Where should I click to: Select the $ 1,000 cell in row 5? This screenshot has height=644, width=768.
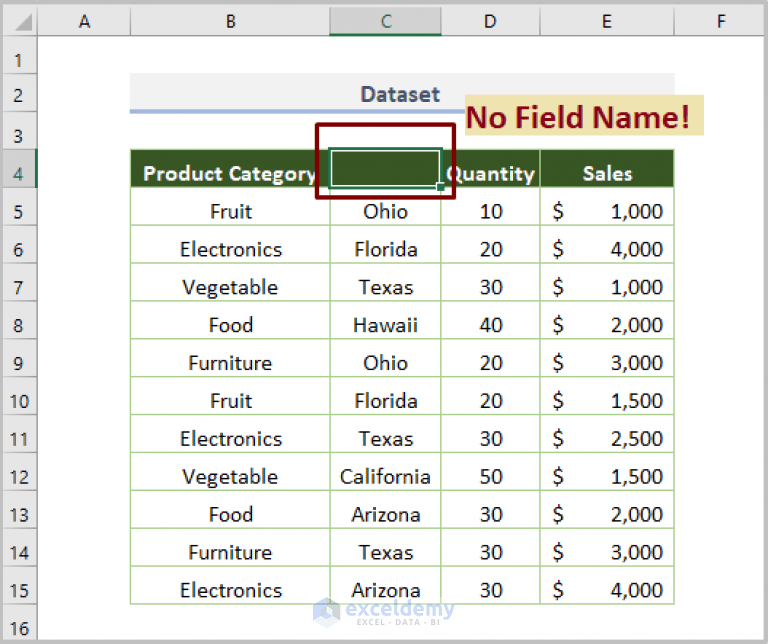(607, 207)
